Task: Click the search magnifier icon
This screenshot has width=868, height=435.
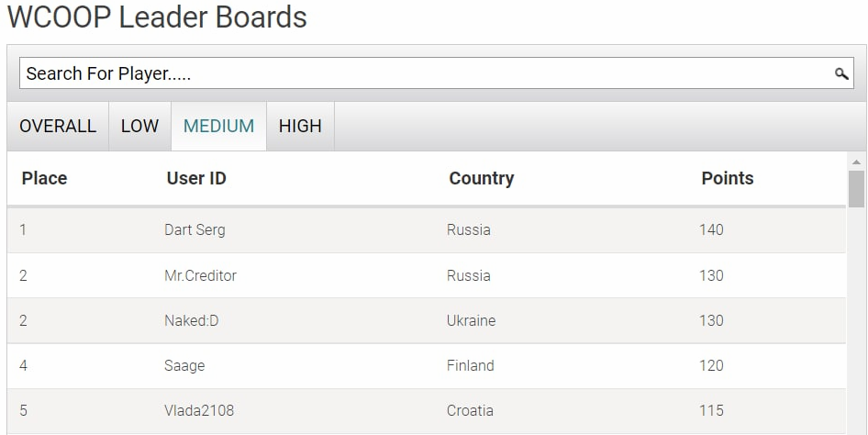Action: [841, 73]
